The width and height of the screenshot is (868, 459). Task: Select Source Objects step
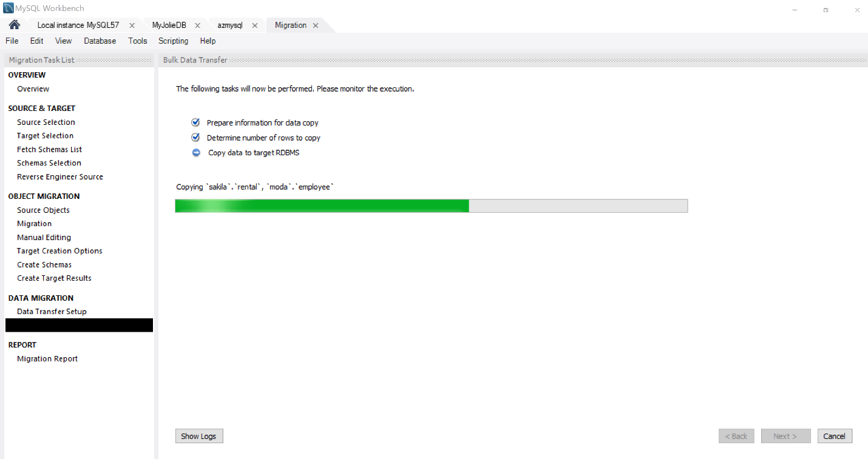point(44,210)
